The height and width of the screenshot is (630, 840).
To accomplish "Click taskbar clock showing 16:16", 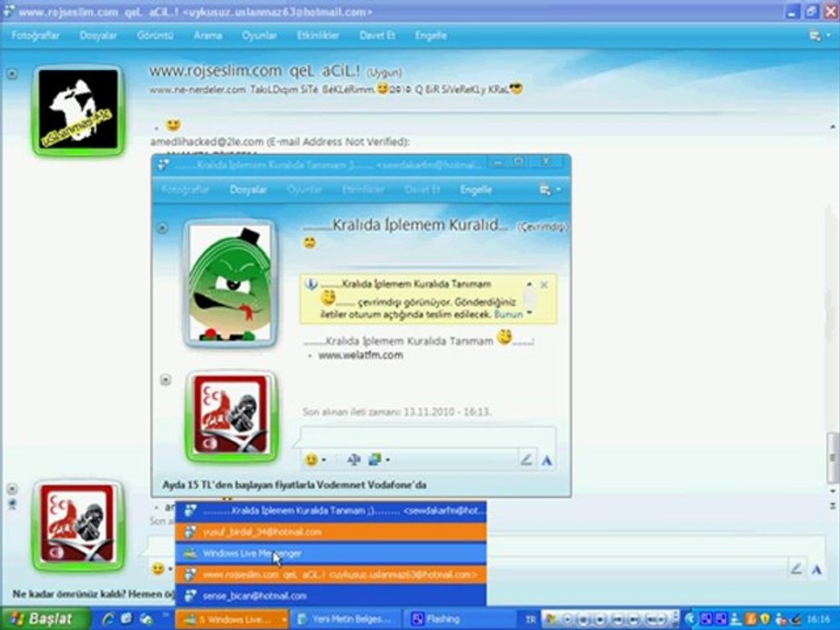I will coord(818,619).
